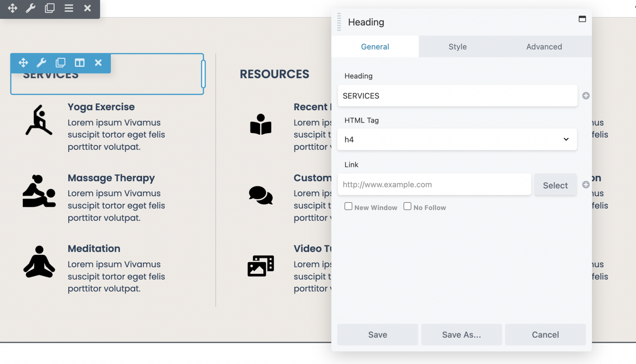The height and width of the screenshot is (364, 636).
Task: Open the HTML Tag dropdown
Action: point(457,139)
